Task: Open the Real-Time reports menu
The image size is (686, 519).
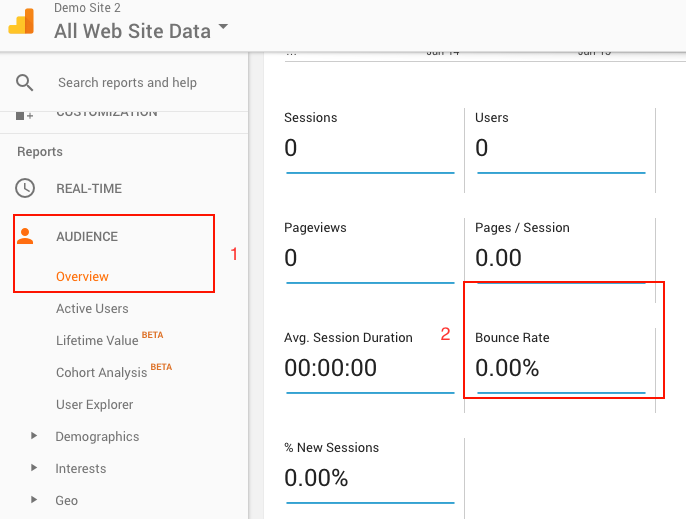Action: 89,188
